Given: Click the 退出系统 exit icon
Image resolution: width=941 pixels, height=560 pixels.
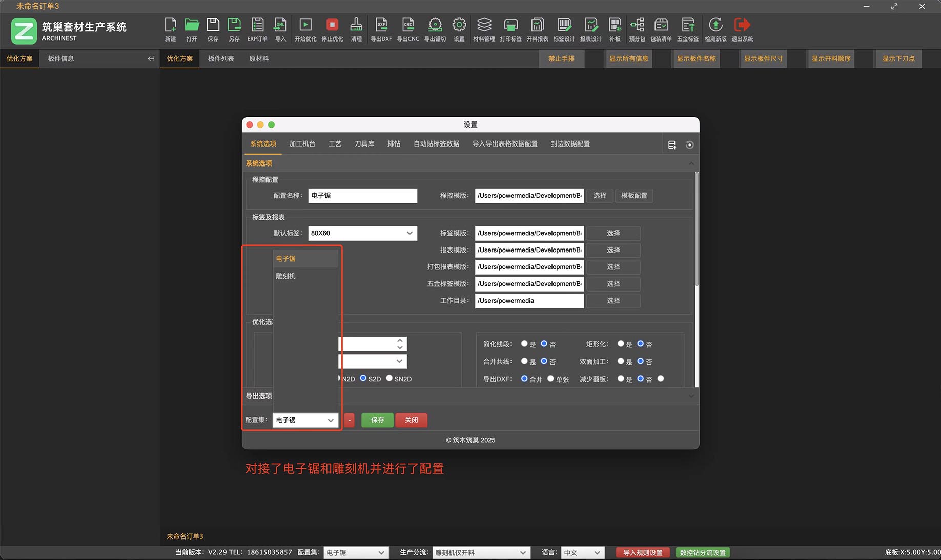Looking at the screenshot, I should tap(742, 29).
